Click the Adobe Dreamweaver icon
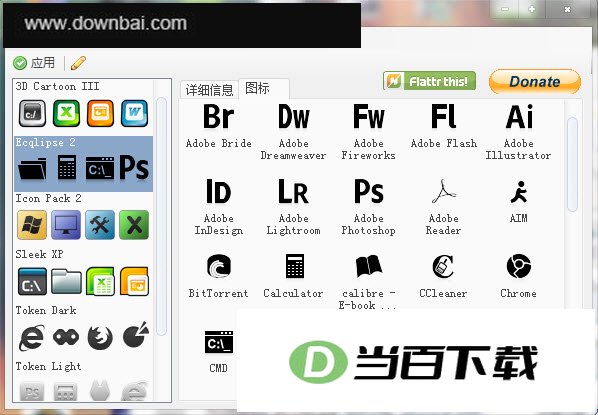Viewport: 598px width, 415px height. click(x=293, y=117)
